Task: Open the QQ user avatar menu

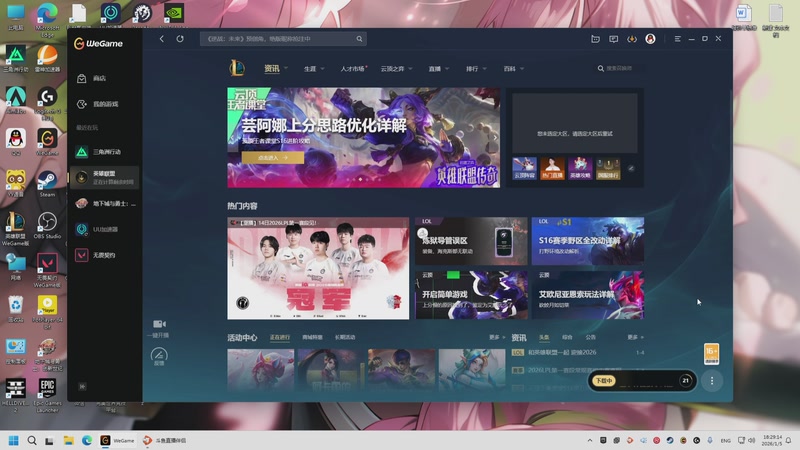Action: (650, 39)
